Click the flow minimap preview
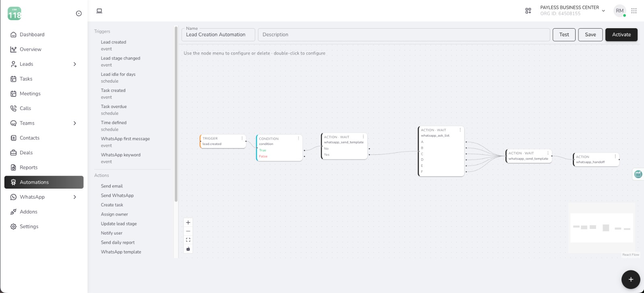The width and height of the screenshot is (644, 293). 602,228
